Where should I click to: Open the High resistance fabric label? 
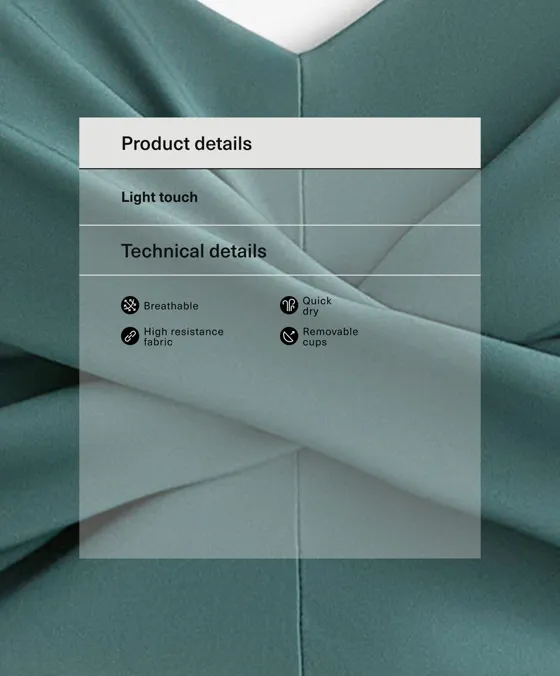pyautogui.click(x=184, y=337)
